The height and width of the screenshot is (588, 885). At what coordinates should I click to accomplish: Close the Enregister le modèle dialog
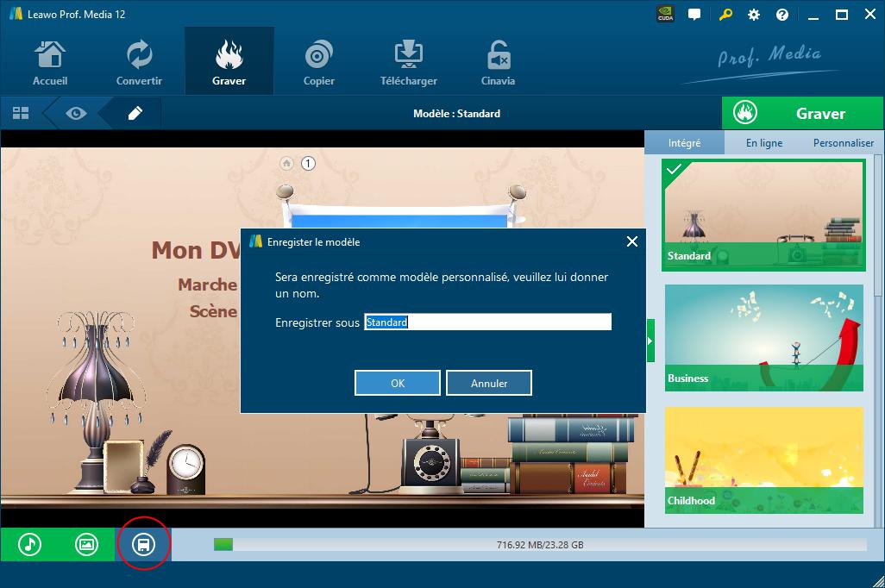click(632, 241)
